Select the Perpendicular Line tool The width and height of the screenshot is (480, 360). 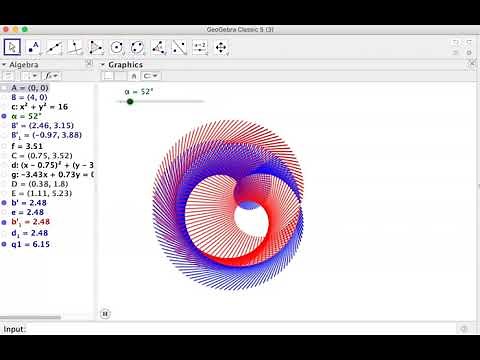(75, 47)
